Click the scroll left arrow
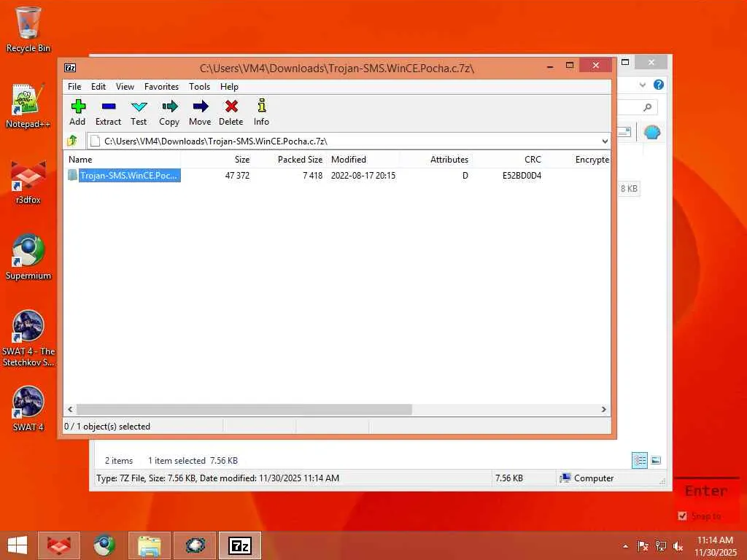The width and height of the screenshot is (747, 560). point(70,410)
